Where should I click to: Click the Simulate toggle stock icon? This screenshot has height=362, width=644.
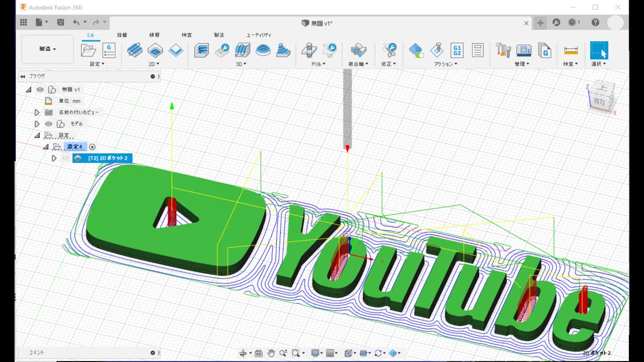pos(416,50)
